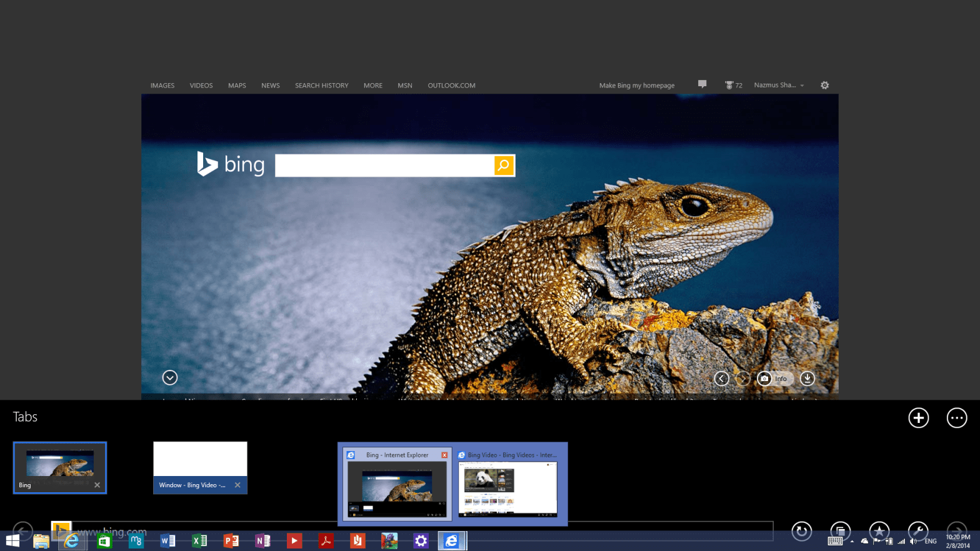The image size is (980, 551).
Task: Open the tab tools ellipsis menu
Action: [x=956, y=418]
